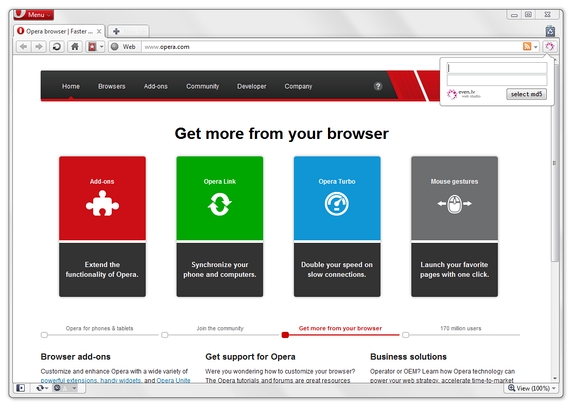Image resolution: width=572 pixels, height=408 pixels.
Task: Click the 'Business solutions' heading
Action: pos(408,357)
